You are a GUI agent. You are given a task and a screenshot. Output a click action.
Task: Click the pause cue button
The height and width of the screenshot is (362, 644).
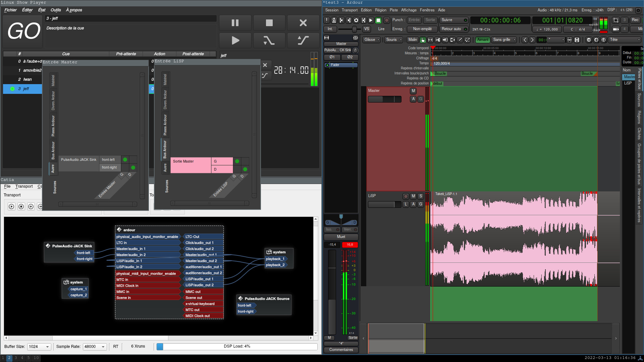[x=235, y=23]
